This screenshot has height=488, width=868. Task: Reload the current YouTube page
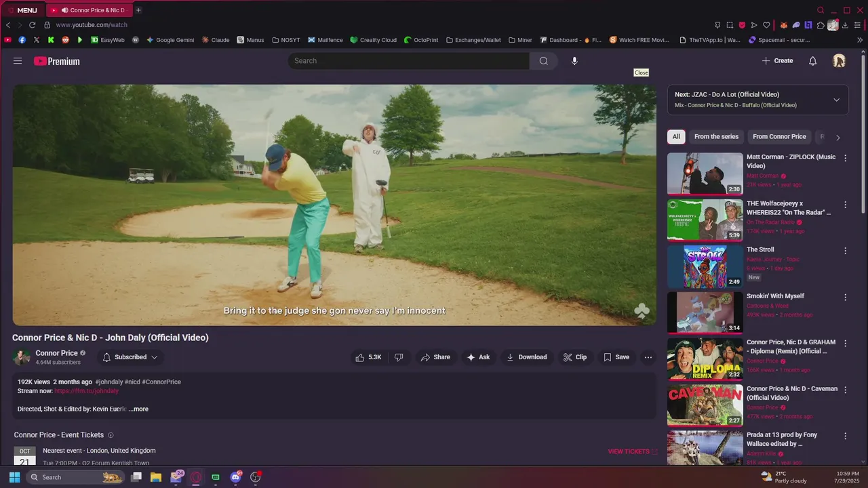click(32, 25)
